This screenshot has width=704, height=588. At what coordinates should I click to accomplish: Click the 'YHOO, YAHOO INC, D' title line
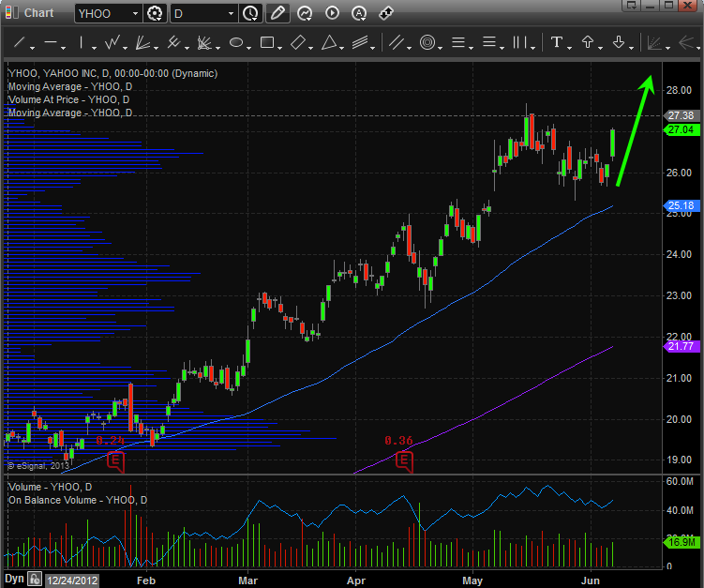(x=112, y=73)
